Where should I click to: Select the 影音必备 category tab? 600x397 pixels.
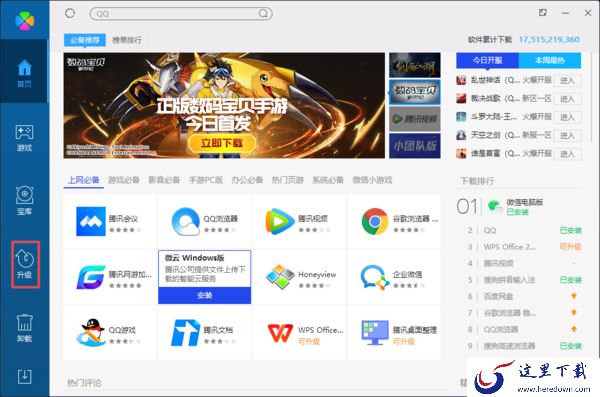164,180
